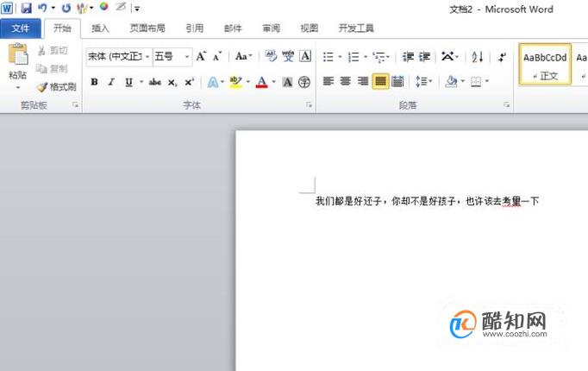Click the Text Effects glowing A icon
The image size is (588, 371).
[x=213, y=82]
